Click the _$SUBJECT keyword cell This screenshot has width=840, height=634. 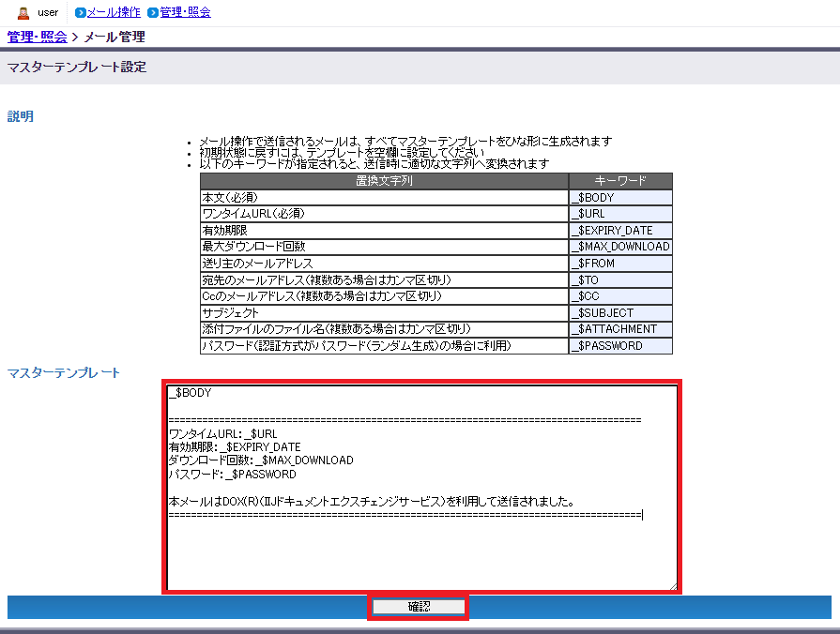pyautogui.click(x=620, y=312)
